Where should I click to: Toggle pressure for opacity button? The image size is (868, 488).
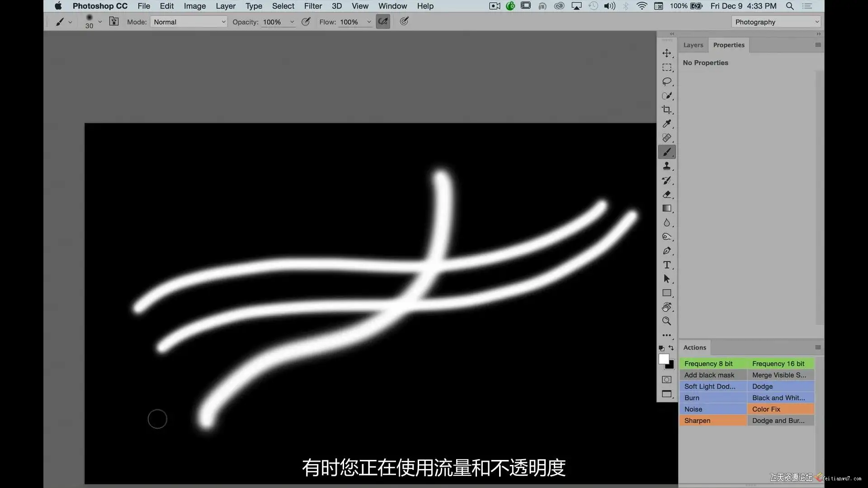coord(306,22)
